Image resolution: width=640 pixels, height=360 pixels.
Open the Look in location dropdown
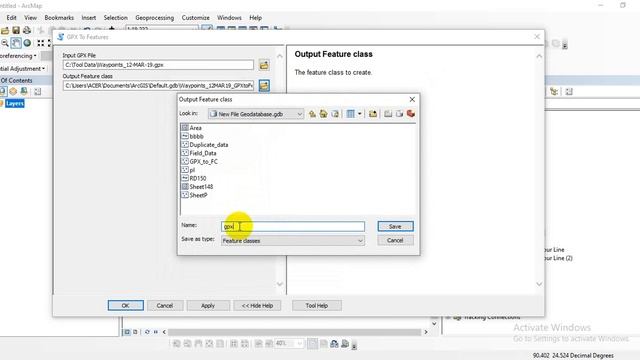click(x=300, y=114)
